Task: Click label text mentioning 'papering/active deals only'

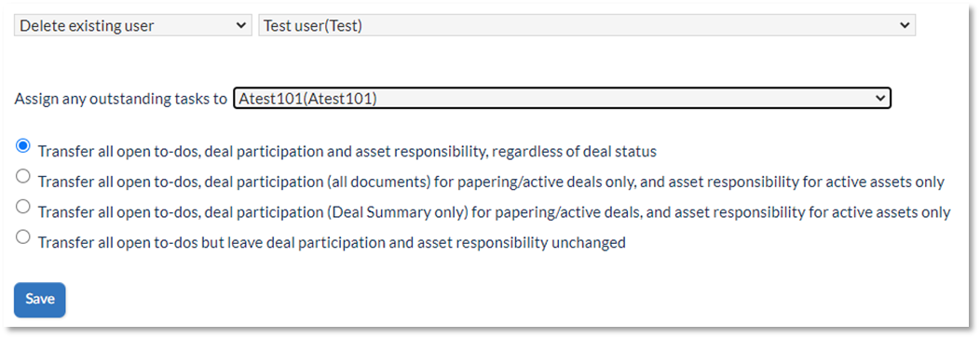Action: (x=491, y=182)
